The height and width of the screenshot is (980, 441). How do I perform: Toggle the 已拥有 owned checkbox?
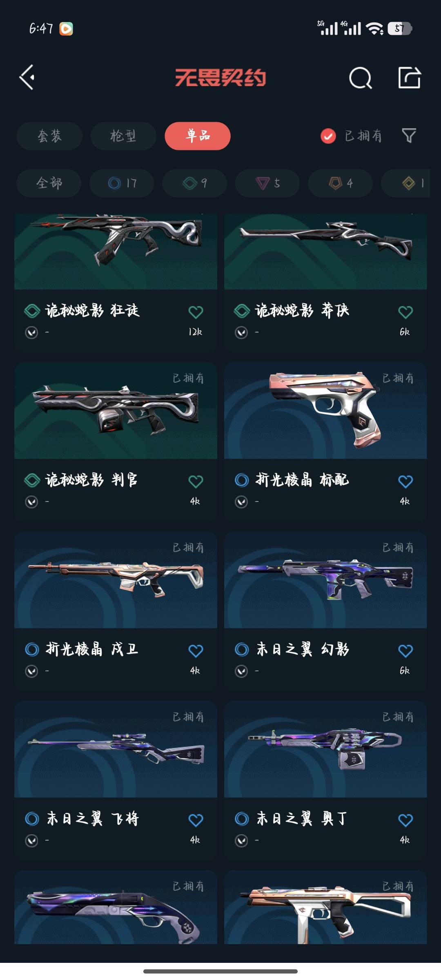pos(328,136)
